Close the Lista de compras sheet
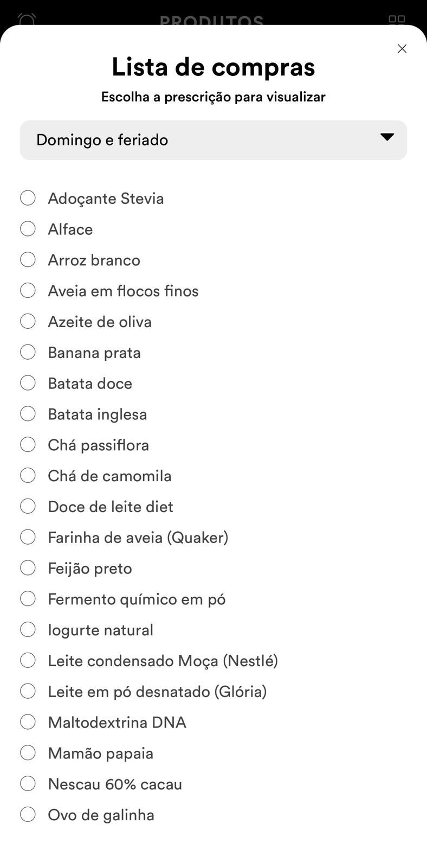Image resolution: width=427 pixels, height=868 pixels. pos(402,49)
